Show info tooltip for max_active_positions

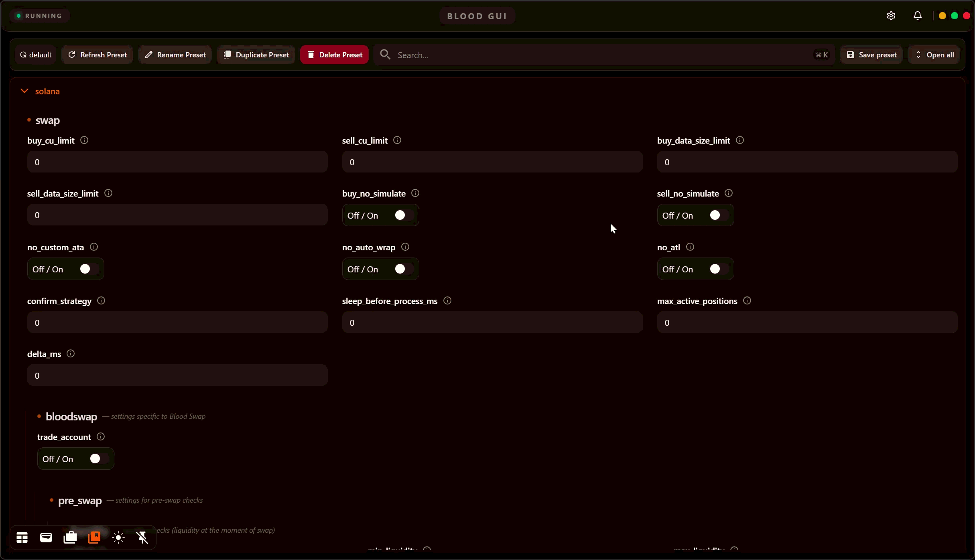point(747,301)
